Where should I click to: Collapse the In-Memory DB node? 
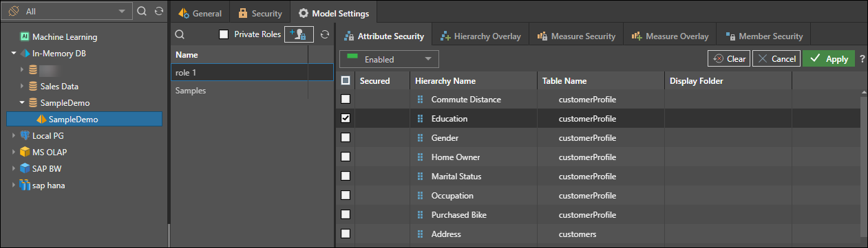[x=14, y=54]
